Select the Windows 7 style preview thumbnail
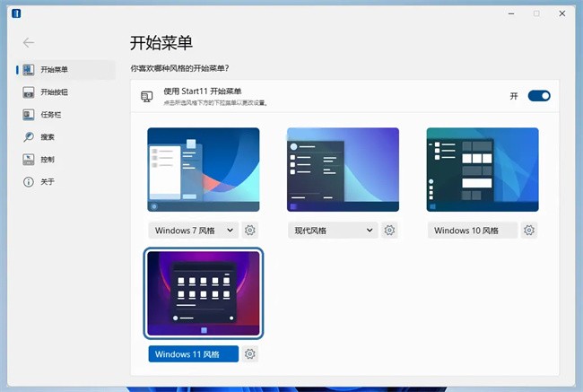The height and width of the screenshot is (392, 583). pos(204,170)
